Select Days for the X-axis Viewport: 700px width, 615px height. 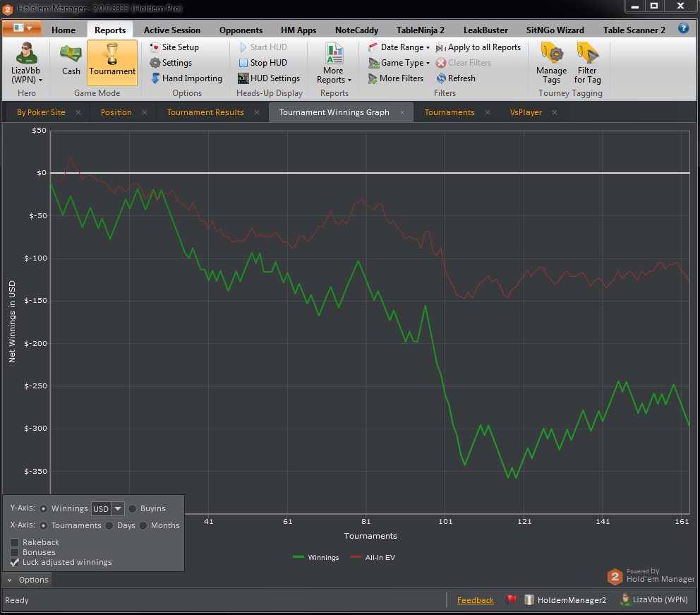(x=109, y=525)
